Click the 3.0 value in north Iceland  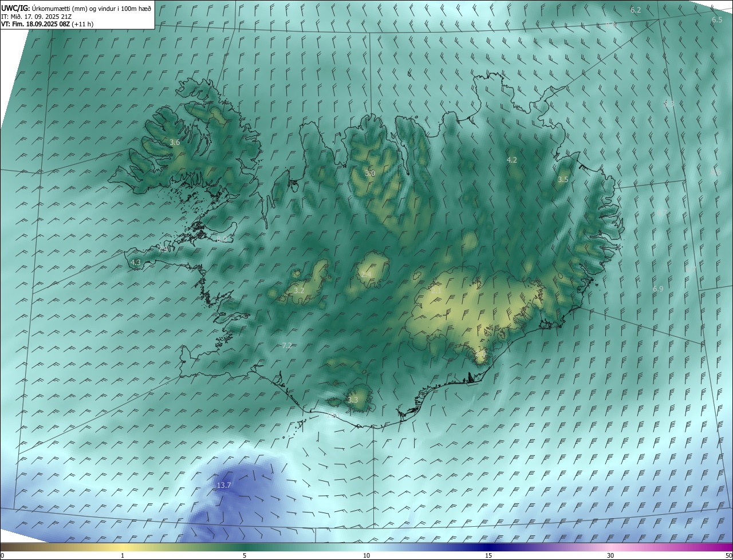(370, 173)
